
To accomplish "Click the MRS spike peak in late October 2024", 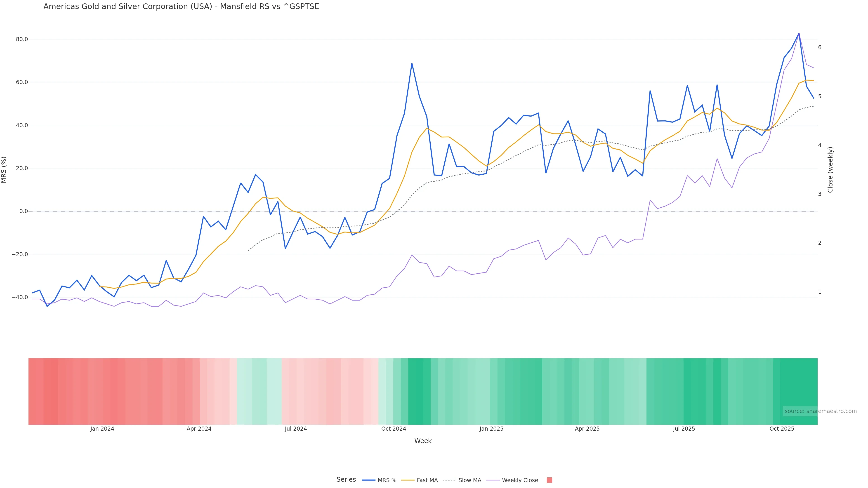I will tap(412, 63).
